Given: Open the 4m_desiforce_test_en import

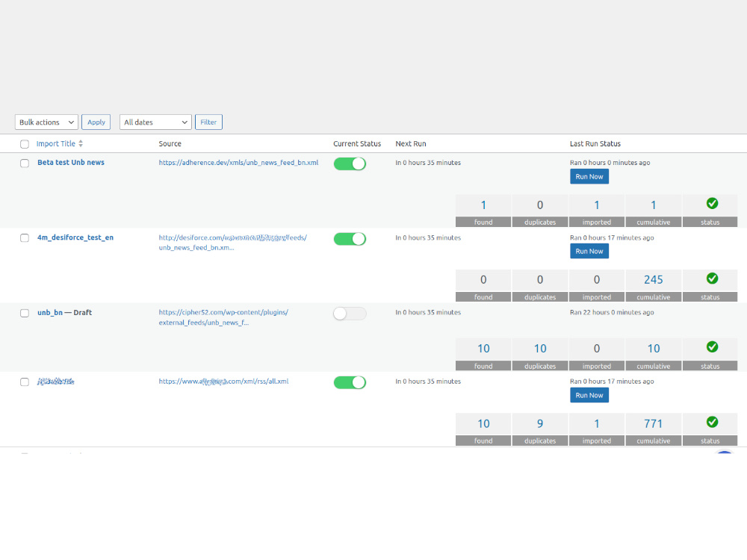Looking at the screenshot, I should pyautogui.click(x=75, y=237).
